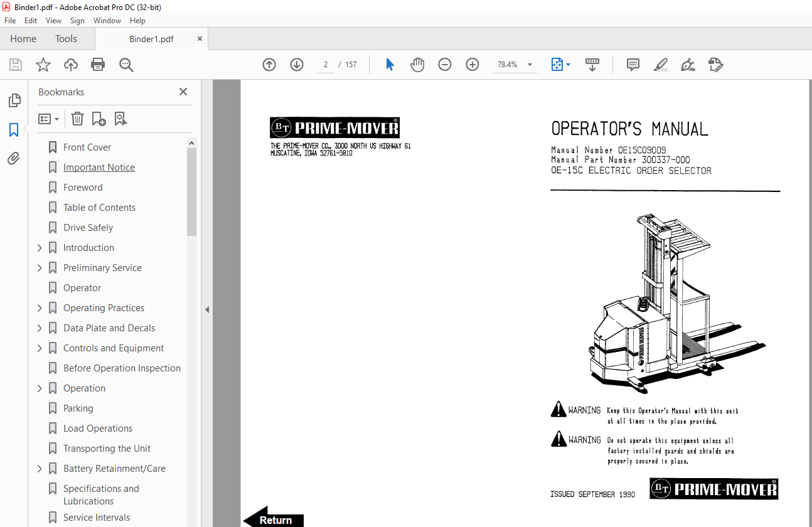Viewport: 812px width, 527px height.
Task: Expand the Operating Practices bookmark
Action: [x=40, y=308]
